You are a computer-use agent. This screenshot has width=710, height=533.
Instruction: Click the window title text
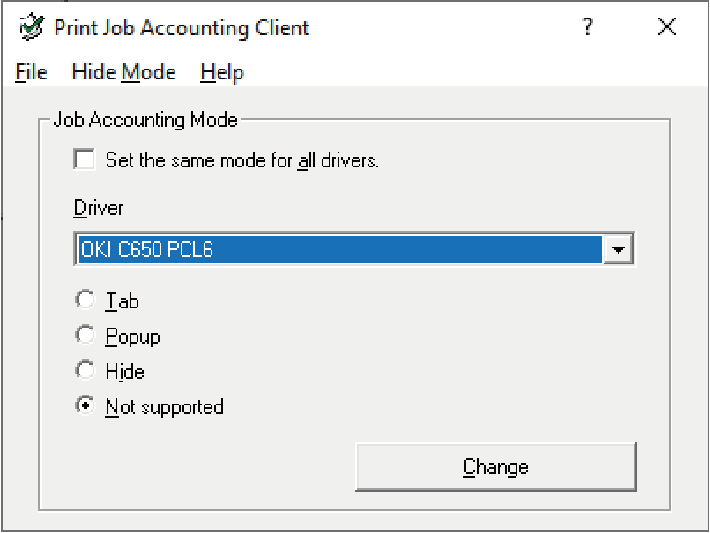point(181,27)
